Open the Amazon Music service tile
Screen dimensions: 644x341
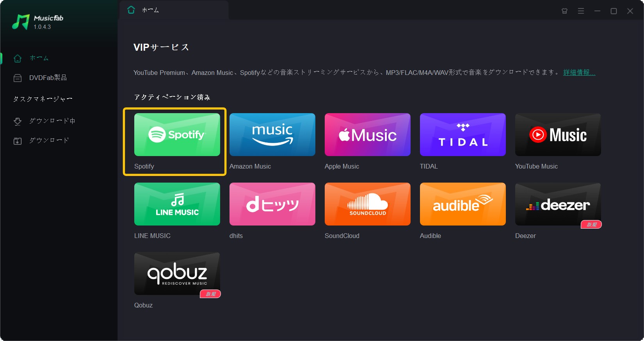(x=272, y=135)
